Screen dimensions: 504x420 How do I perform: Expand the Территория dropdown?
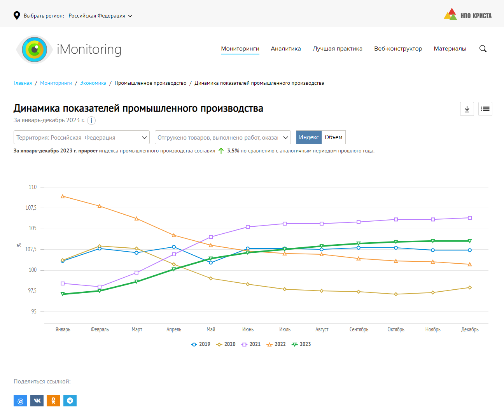tap(82, 137)
